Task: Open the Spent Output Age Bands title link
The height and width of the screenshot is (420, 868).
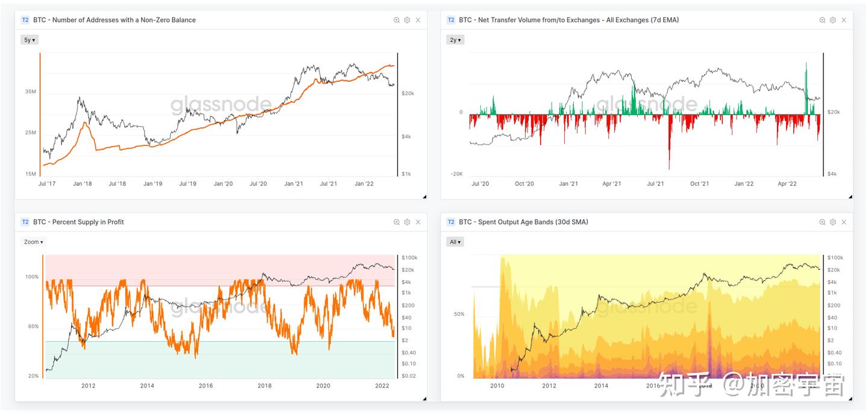Action: 523,222
